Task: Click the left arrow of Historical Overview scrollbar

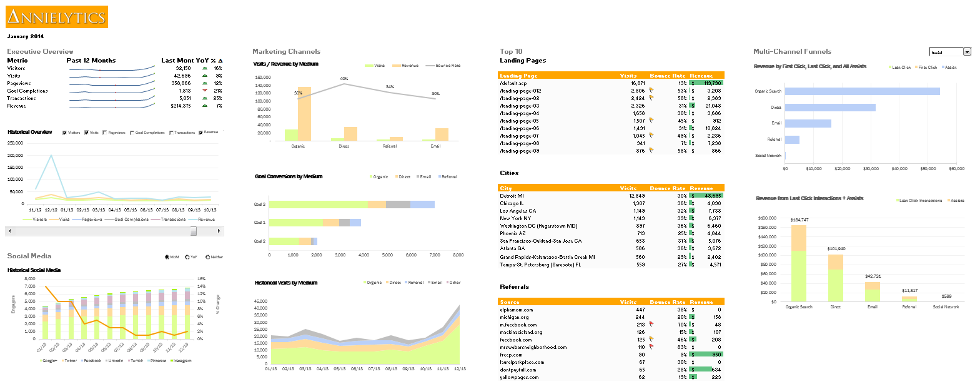Action: 9,231
